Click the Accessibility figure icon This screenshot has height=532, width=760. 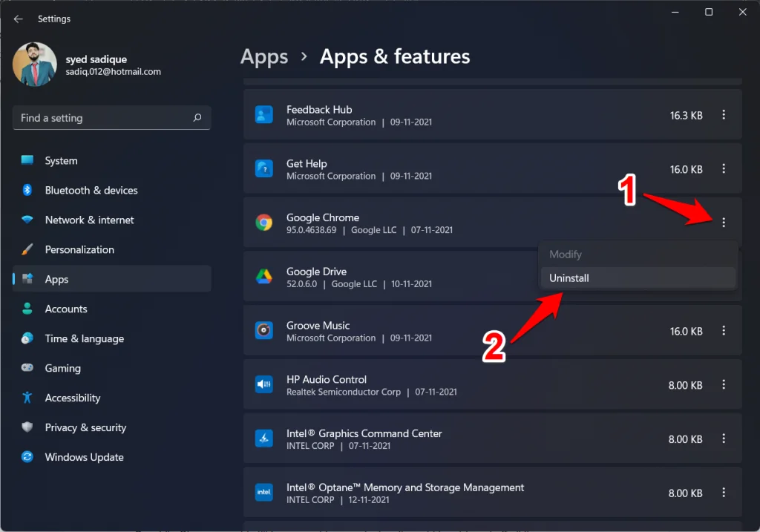point(27,397)
